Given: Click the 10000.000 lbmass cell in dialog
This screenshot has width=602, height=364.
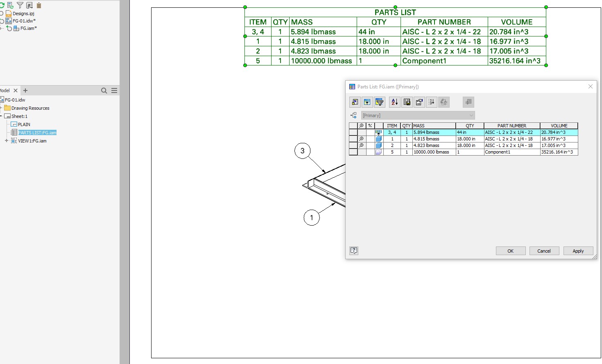Looking at the screenshot, I should click(434, 152).
